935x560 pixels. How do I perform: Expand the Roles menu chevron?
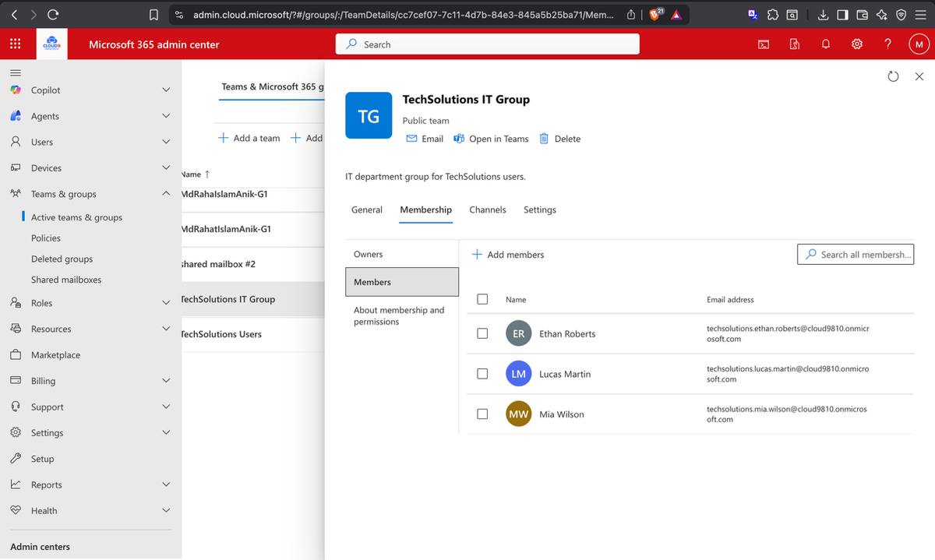tap(166, 303)
